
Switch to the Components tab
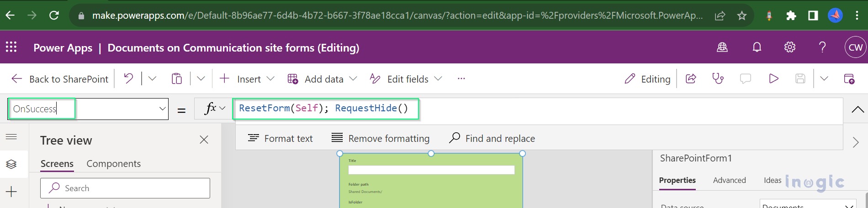point(114,163)
